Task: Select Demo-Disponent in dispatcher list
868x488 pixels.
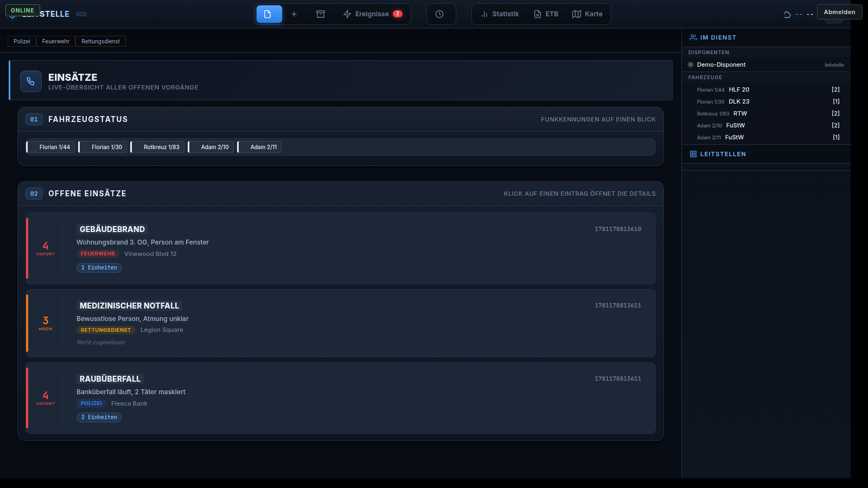Action: click(766, 65)
